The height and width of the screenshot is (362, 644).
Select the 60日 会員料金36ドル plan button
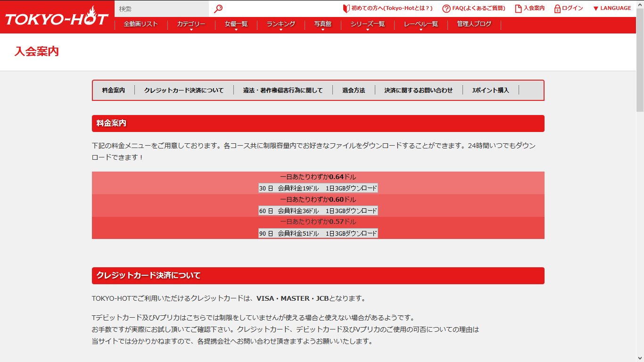318,211
